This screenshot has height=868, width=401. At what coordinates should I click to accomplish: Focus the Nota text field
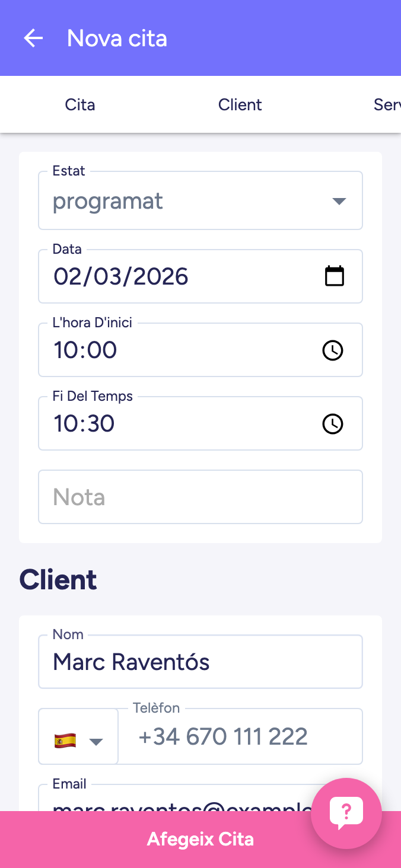pos(200,497)
